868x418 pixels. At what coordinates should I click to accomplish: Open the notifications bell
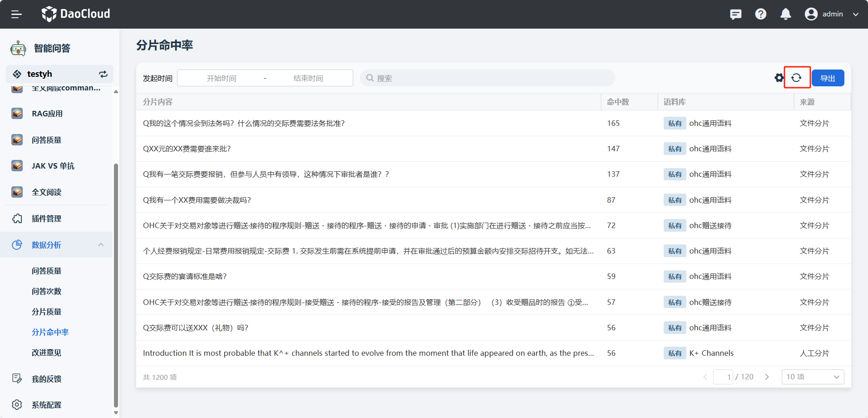point(785,14)
